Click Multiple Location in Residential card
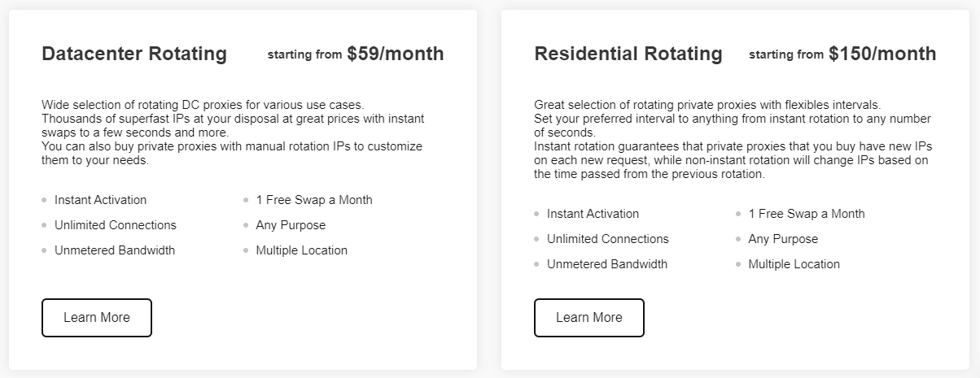 (794, 264)
